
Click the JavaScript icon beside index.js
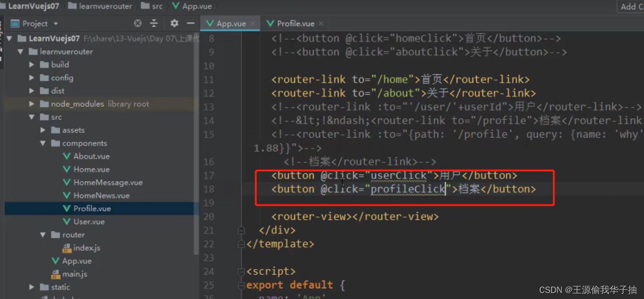[68, 248]
